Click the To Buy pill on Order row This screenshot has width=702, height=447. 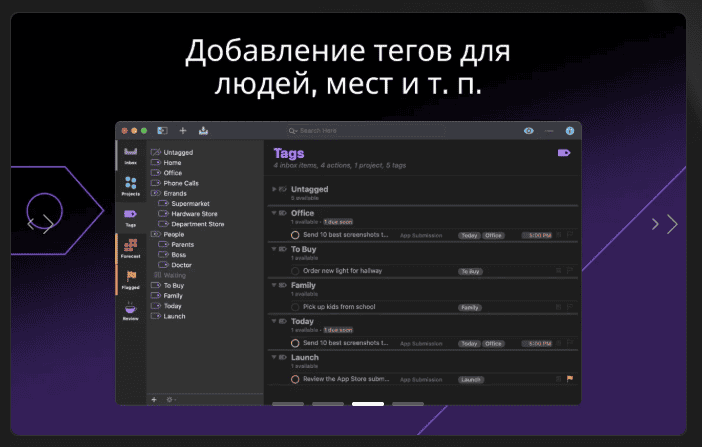click(x=471, y=271)
